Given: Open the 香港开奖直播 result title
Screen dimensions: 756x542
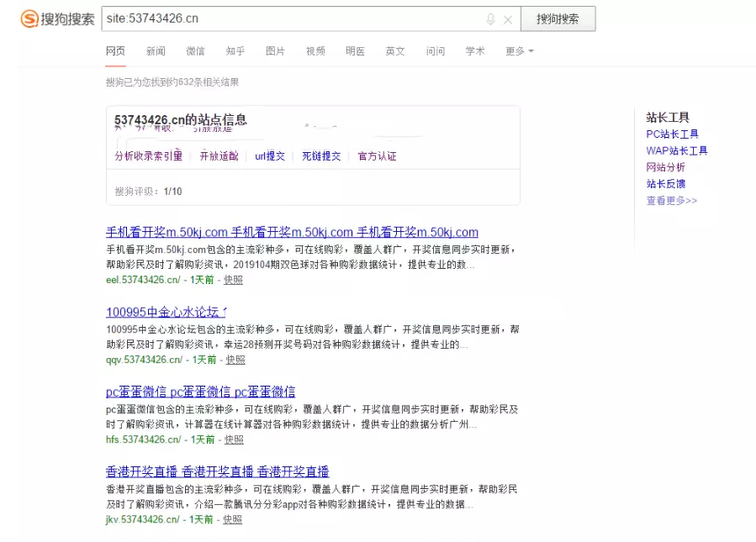Looking at the screenshot, I should (x=218, y=471).
